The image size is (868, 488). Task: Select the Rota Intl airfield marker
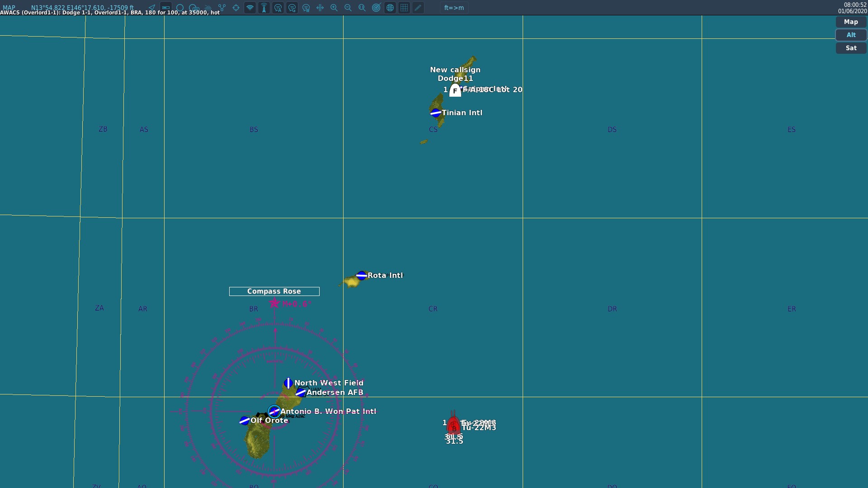(x=362, y=275)
